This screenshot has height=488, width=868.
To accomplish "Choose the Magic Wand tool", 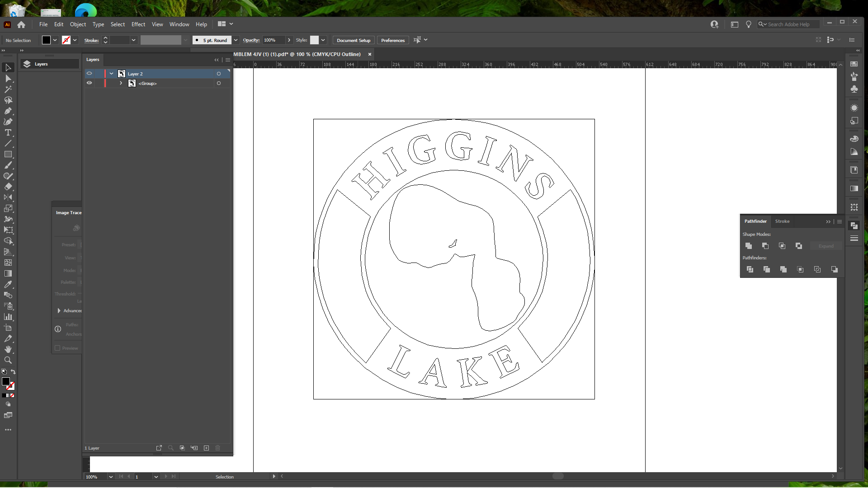I will pos(8,89).
